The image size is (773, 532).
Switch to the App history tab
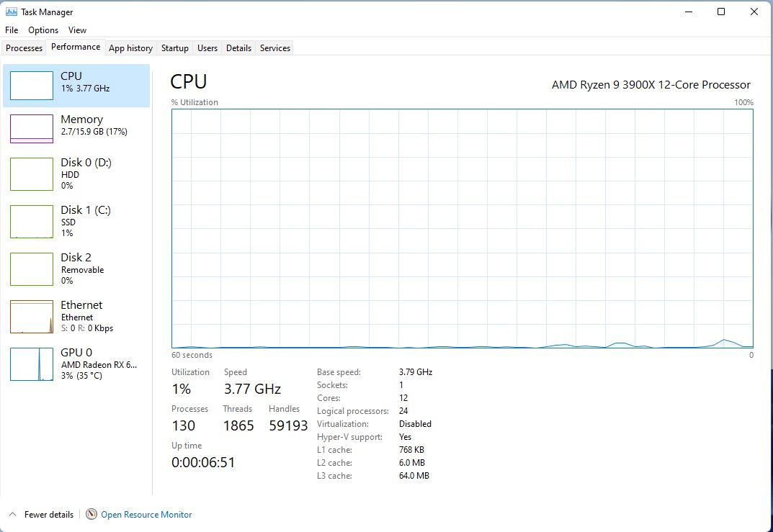(x=130, y=48)
